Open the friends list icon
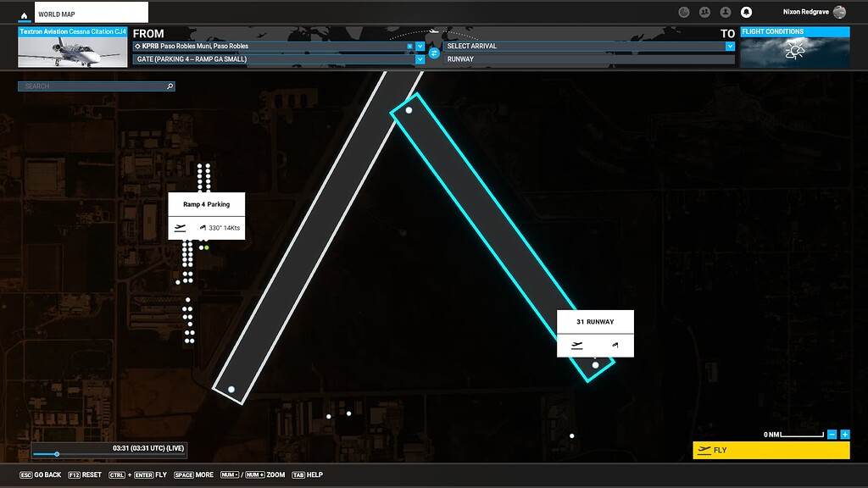This screenshot has height=488, width=868. click(705, 12)
